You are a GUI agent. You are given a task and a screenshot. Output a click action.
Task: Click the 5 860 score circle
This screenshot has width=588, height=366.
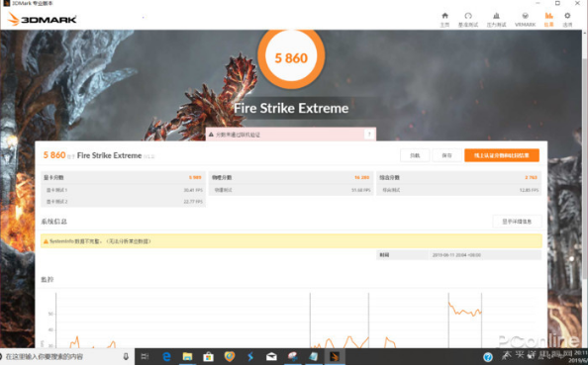pos(291,57)
